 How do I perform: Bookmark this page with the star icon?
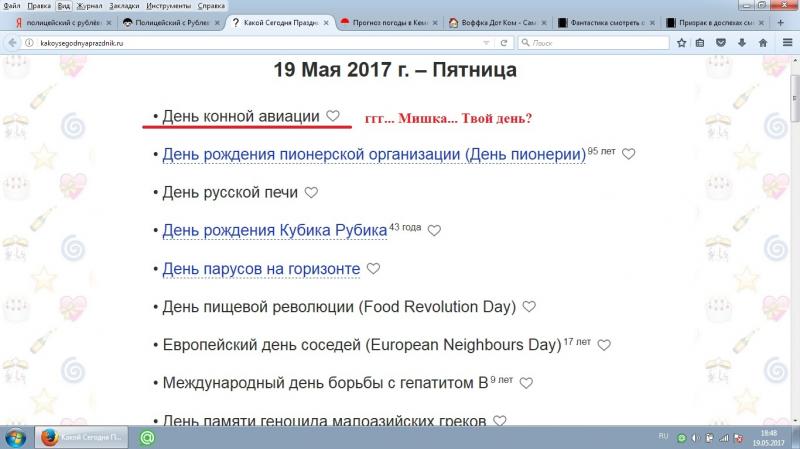681,43
